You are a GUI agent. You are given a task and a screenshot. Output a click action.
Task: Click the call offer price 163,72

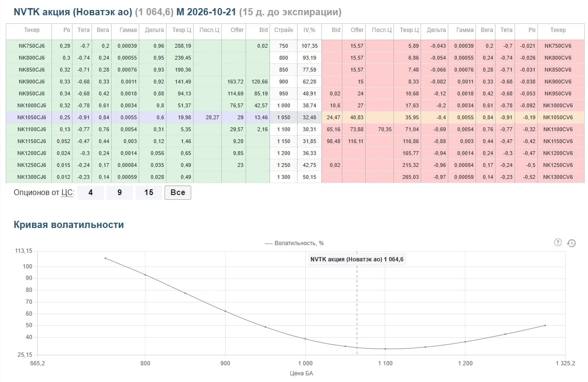[x=236, y=82]
